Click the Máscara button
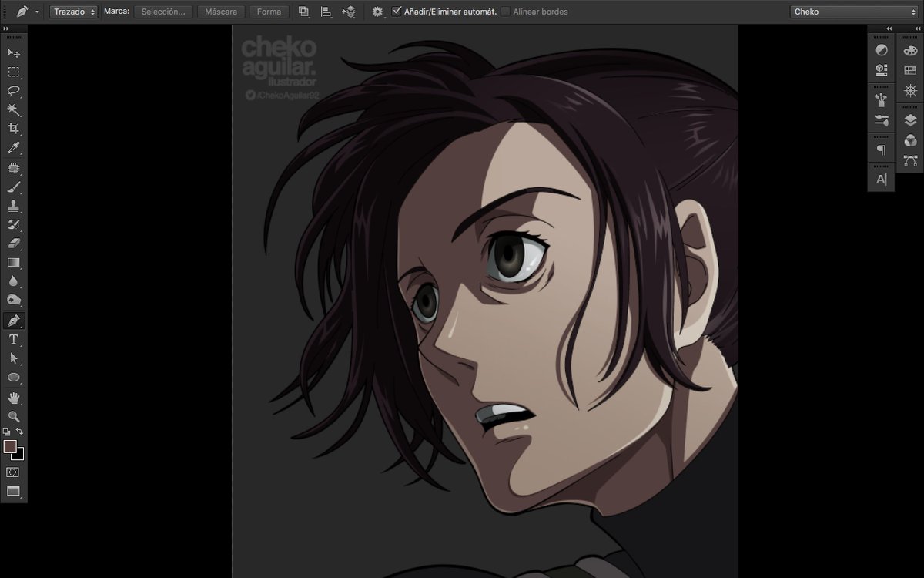Image resolution: width=924 pixels, height=578 pixels. click(x=221, y=12)
